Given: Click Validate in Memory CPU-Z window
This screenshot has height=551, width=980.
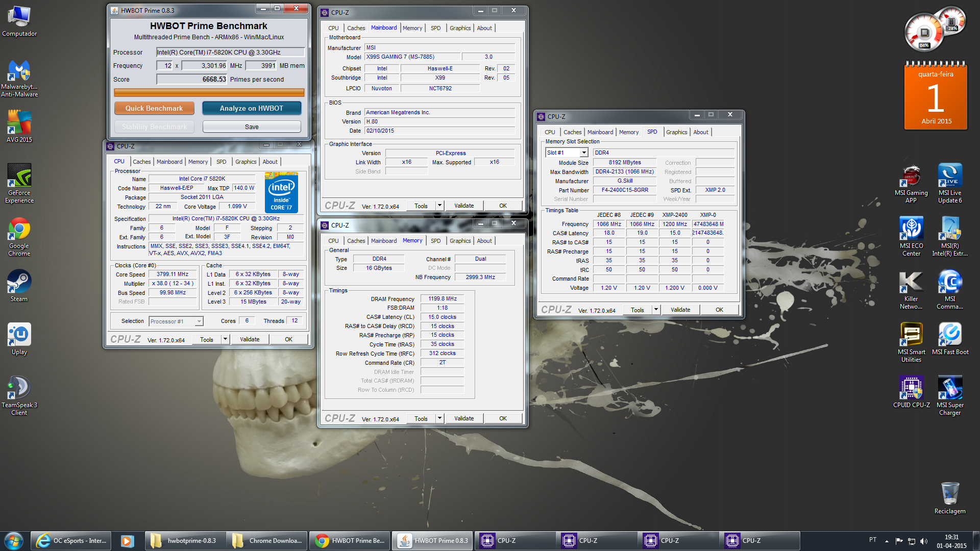Looking at the screenshot, I should click(x=464, y=418).
